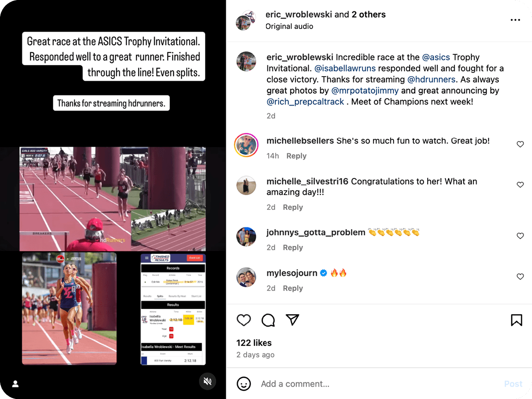Unmute the video audio
Viewport: 532px width, 399px height.
point(207,381)
